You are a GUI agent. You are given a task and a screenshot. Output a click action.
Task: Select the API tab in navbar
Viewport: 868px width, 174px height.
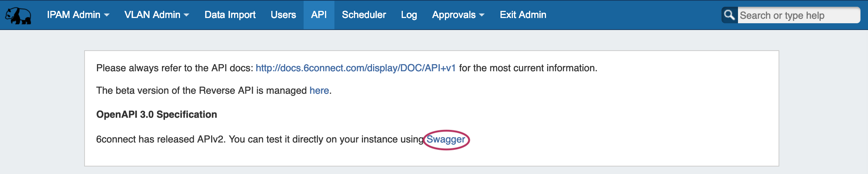coord(319,15)
